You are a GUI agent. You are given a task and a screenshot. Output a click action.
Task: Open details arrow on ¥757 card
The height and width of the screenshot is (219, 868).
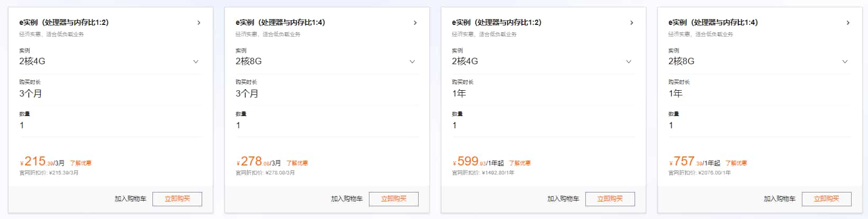tap(848, 23)
